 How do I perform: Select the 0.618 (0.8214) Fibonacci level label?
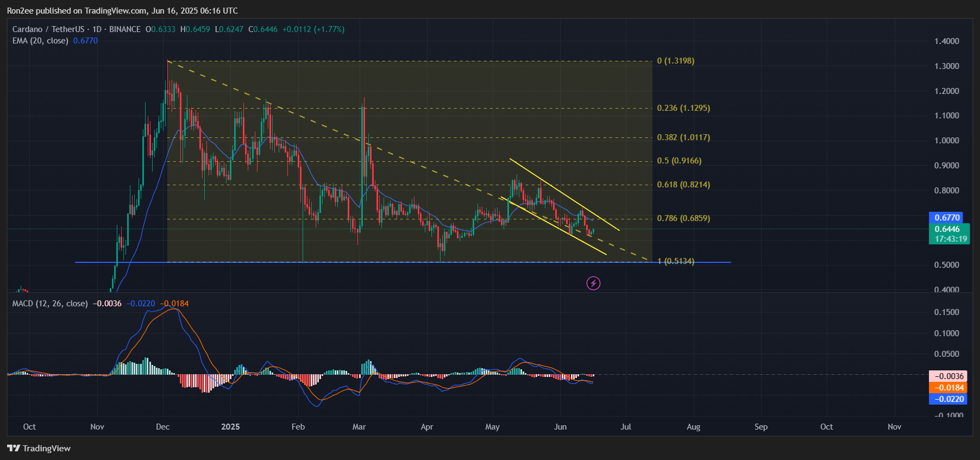coord(683,185)
